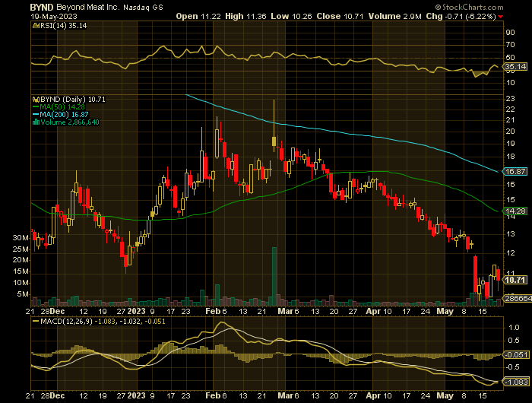The height and width of the screenshot is (403, 532).
Task: Click the 20 price axis label
Action: [x=510, y=132]
